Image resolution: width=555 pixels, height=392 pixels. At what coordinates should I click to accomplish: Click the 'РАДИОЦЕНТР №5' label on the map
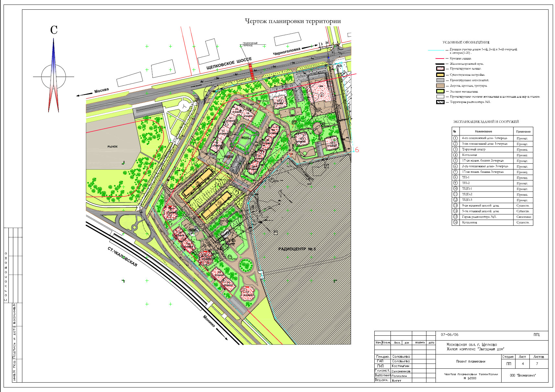coord(297,249)
